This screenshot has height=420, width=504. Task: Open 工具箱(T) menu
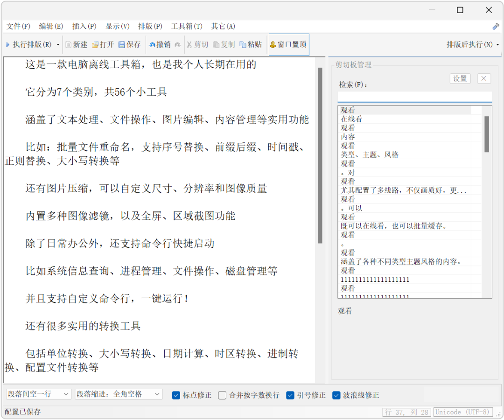(187, 26)
